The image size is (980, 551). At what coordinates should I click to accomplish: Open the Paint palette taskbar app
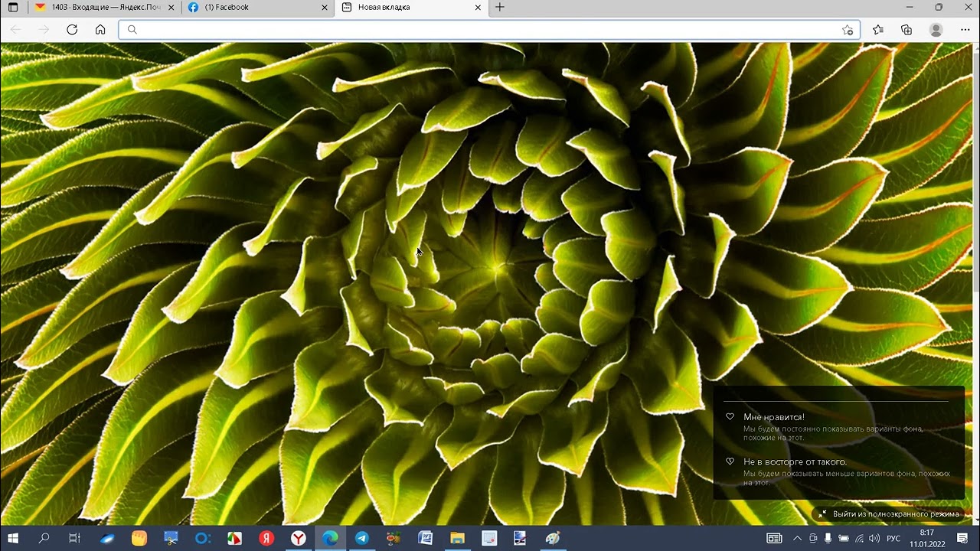(x=553, y=539)
